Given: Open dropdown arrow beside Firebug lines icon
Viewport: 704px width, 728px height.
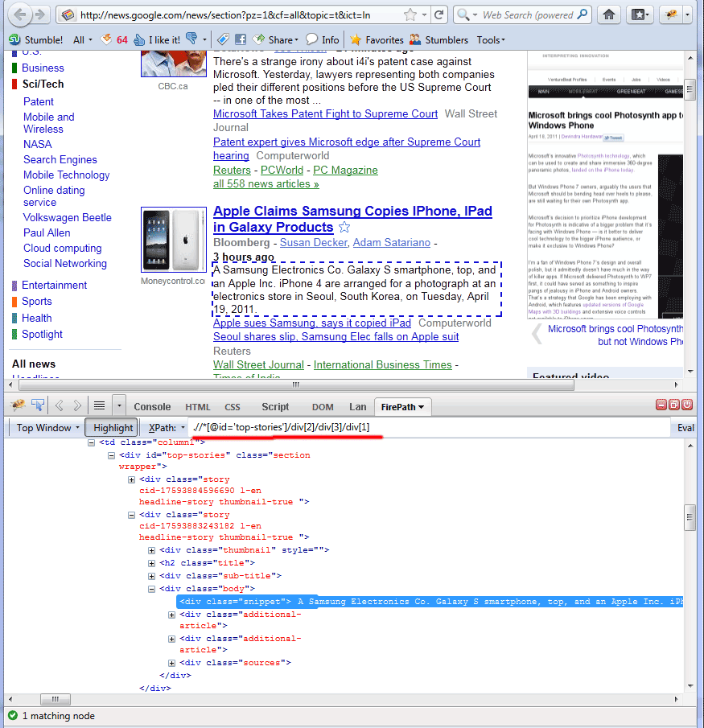Looking at the screenshot, I should tap(119, 405).
